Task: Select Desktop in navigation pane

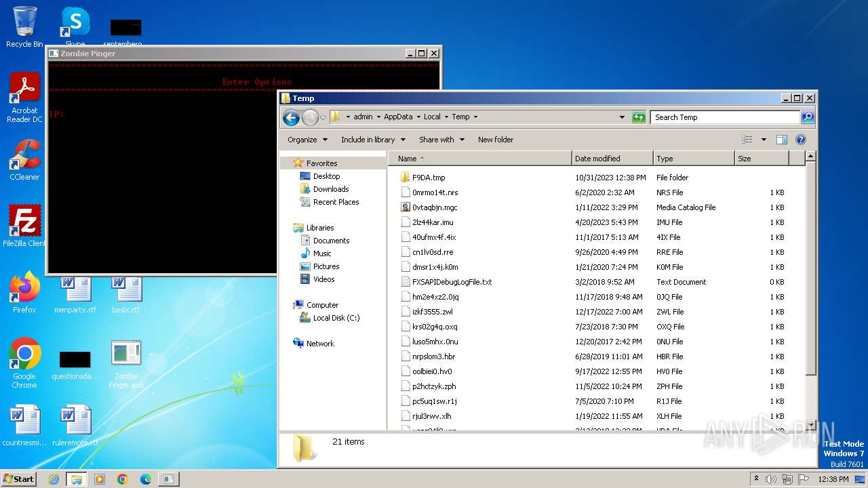Action: coord(326,176)
